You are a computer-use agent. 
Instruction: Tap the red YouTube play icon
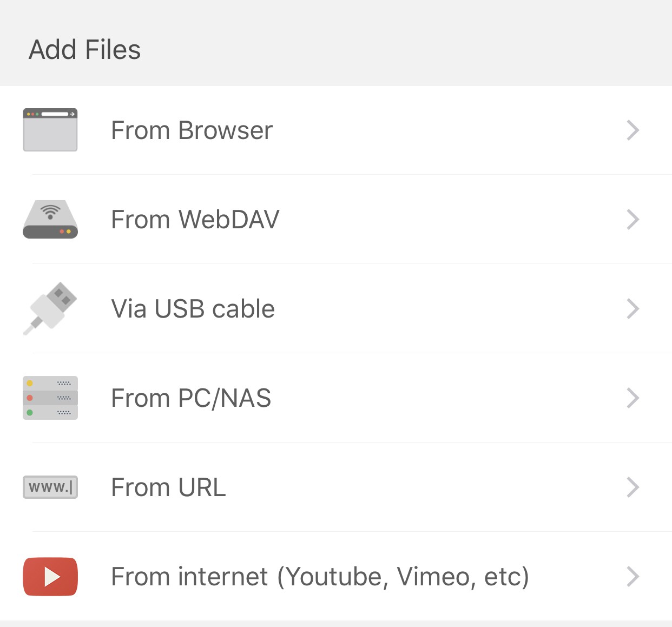pos(50,576)
